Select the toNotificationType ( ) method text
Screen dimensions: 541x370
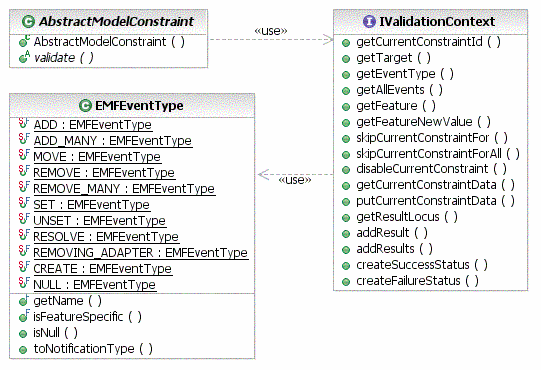pyautogui.click(x=93, y=349)
